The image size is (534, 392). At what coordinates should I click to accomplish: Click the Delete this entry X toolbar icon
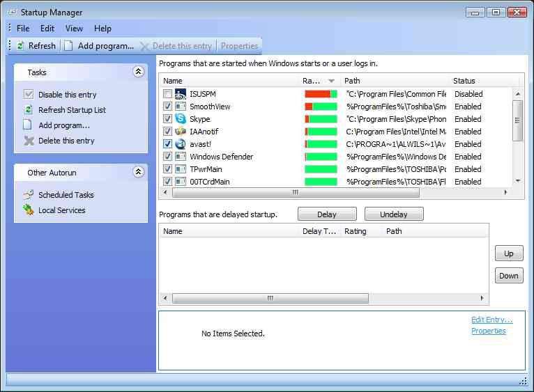(144, 46)
